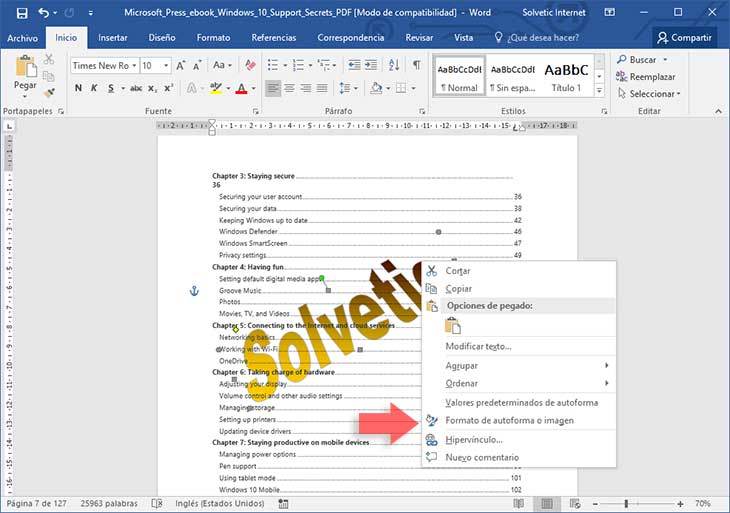The width and height of the screenshot is (730, 513).
Task: Click the ¿Qué desea hacer? search box
Action: coord(537,38)
